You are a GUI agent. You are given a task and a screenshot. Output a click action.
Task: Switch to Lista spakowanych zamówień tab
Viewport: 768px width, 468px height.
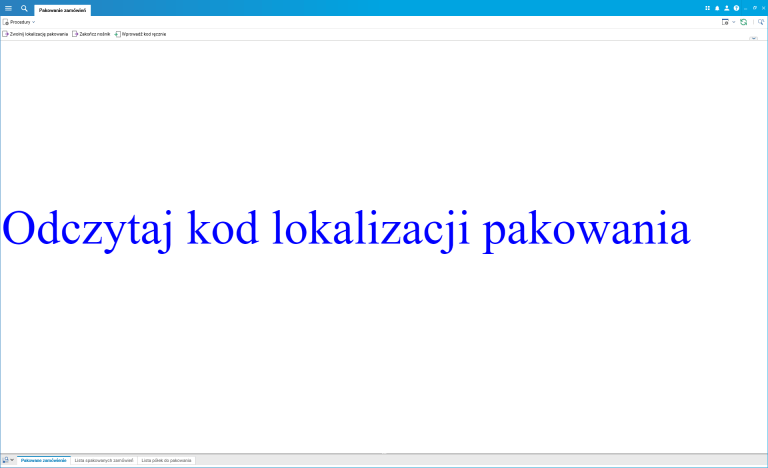(104, 461)
